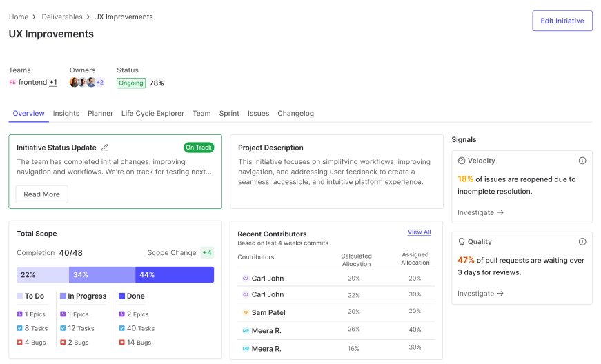Viewport: 601px width, 364px height.
Task: Click the +2 owners avatar badge
Action: point(99,82)
